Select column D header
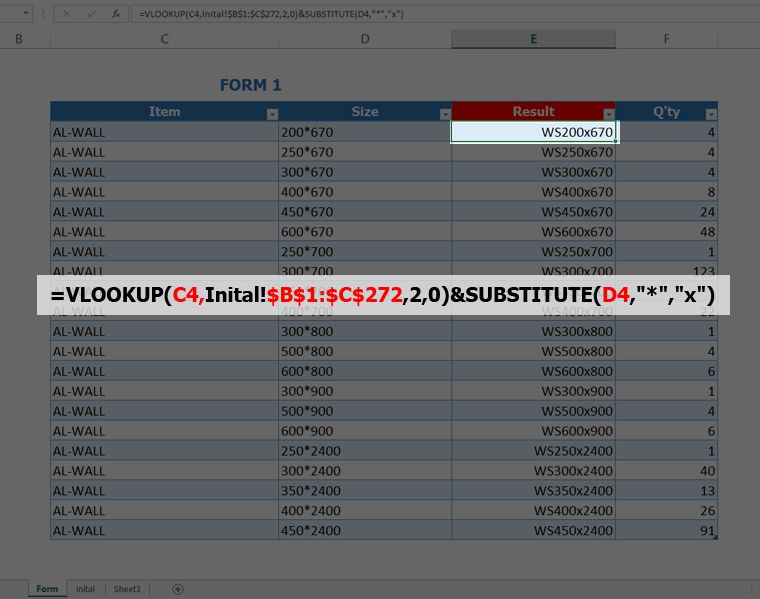Image resolution: width=760 pixels, height=599 pixels. point(365,39)
